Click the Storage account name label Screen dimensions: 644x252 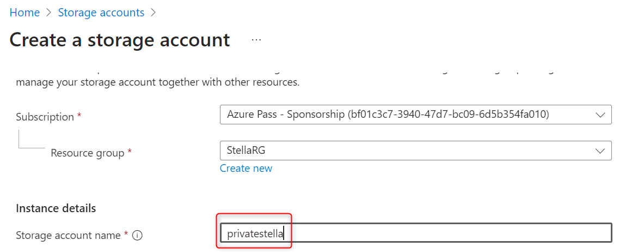point(68,236)
